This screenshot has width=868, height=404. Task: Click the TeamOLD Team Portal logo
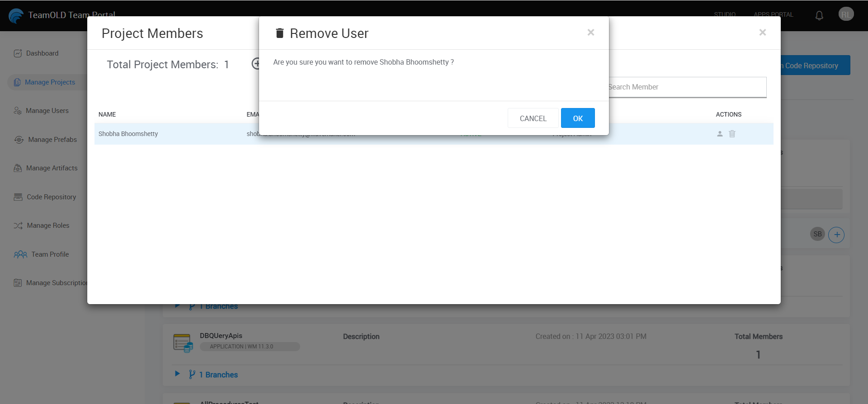tap(16, 15)
